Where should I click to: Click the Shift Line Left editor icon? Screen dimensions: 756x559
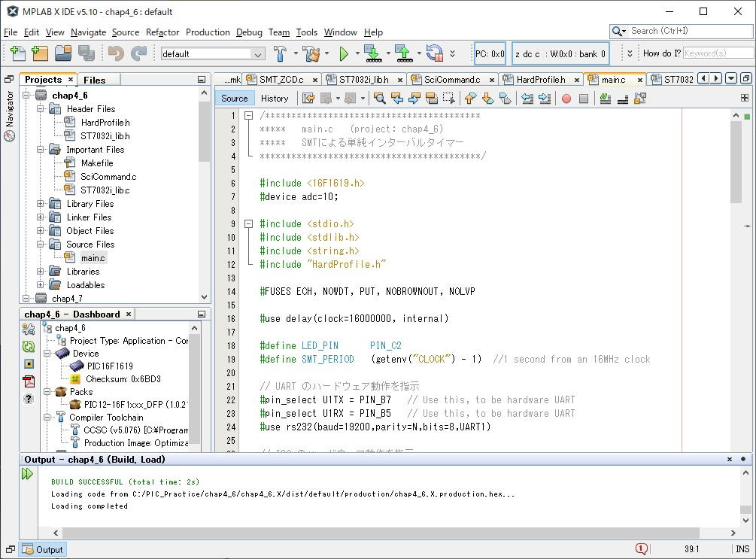point(527,99)
